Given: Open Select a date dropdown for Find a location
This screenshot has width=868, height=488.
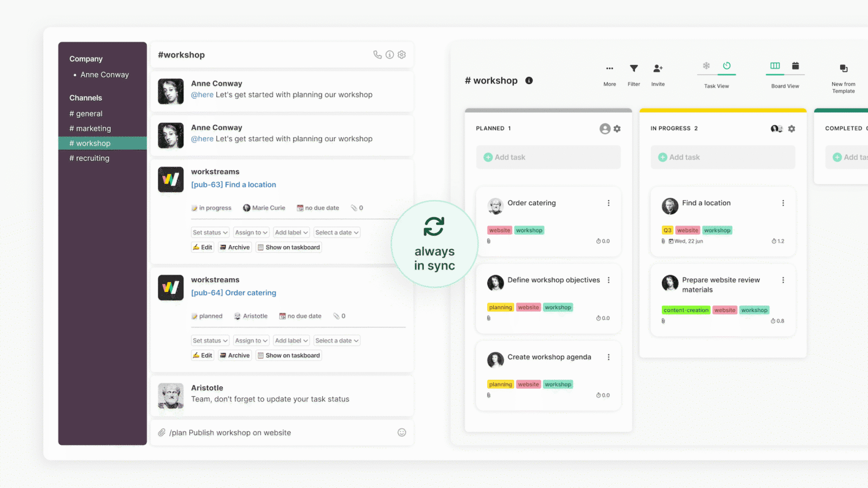Looking at the screenshot, I should pos(337,233).
